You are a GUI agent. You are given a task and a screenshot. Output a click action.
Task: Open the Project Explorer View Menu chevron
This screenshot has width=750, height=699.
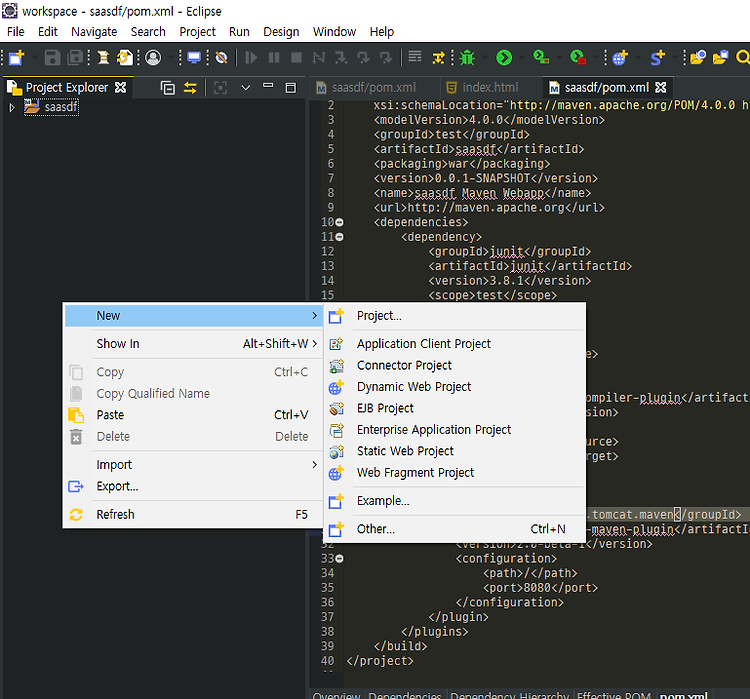tap(246, 88)
